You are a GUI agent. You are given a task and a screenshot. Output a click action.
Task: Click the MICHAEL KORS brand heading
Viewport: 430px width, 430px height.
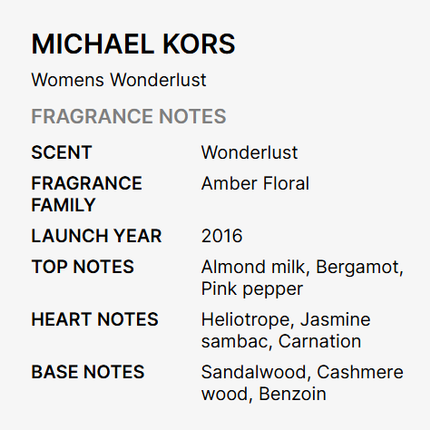pos(133,44)
